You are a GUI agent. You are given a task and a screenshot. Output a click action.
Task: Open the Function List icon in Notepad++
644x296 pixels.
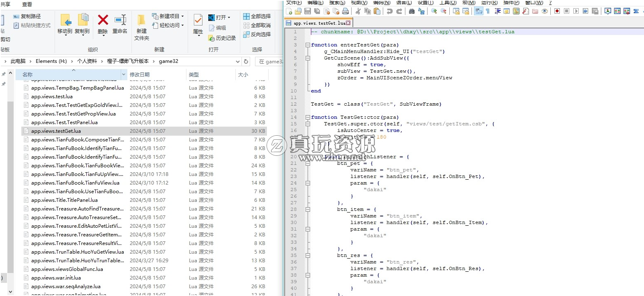pos(526,11)
